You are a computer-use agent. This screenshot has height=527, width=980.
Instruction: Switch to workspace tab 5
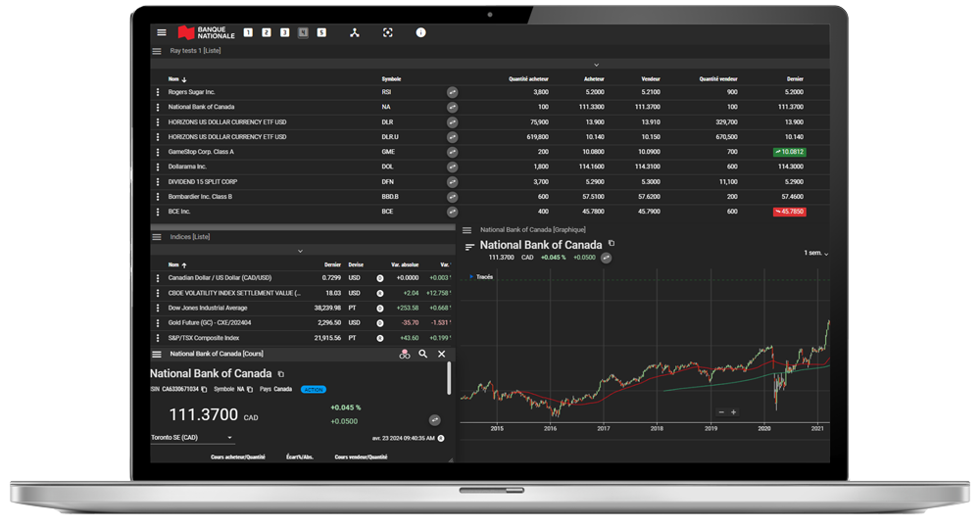point(321,32)
